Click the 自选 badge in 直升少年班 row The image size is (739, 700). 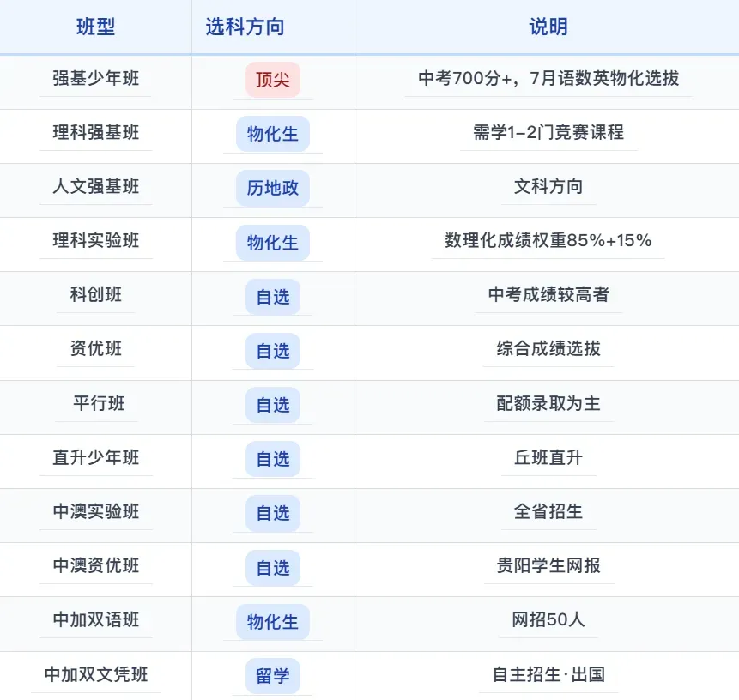273,459
